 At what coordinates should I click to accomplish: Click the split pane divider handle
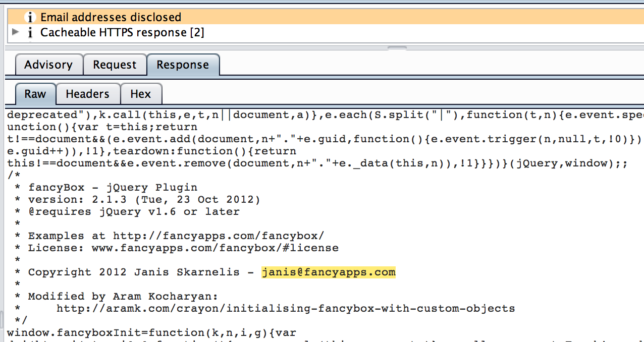[x=397, y=48]
